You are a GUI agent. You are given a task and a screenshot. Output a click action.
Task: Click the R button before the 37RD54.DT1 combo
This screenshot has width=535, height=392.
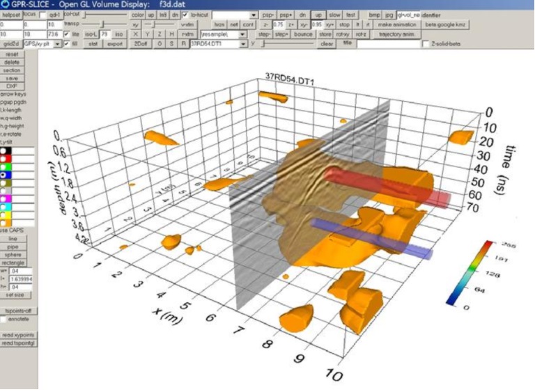click(184, 44)
